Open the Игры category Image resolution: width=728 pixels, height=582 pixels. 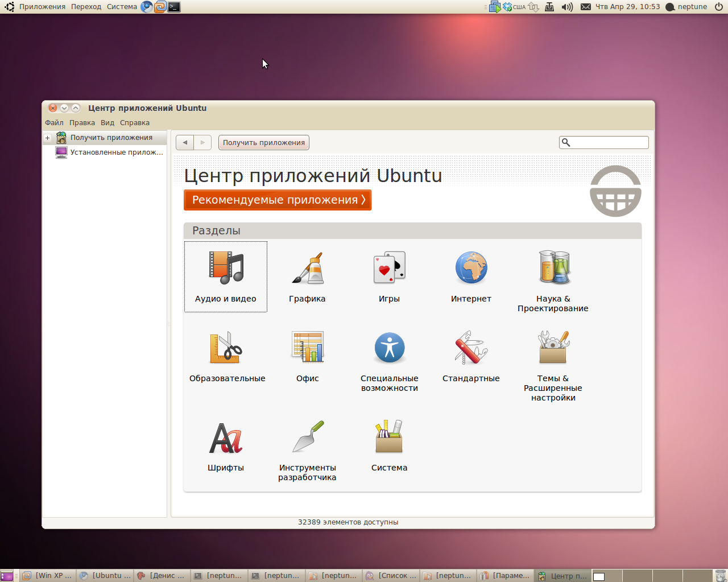[389, 276]
